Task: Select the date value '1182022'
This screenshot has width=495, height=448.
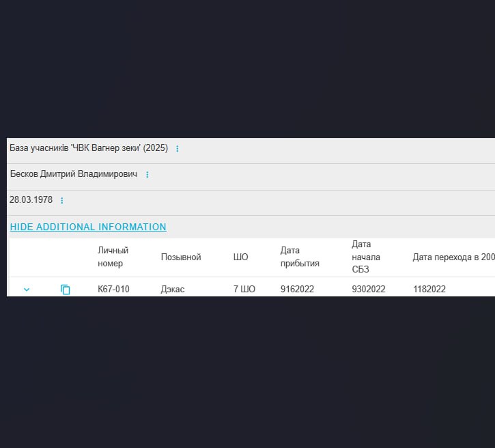Action: tap(429, 290)
